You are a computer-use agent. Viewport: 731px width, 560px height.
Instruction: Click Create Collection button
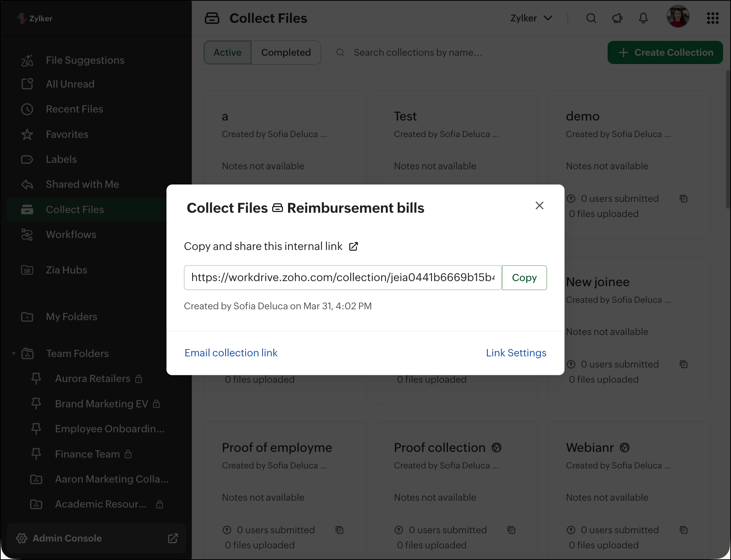pos(665,52)
